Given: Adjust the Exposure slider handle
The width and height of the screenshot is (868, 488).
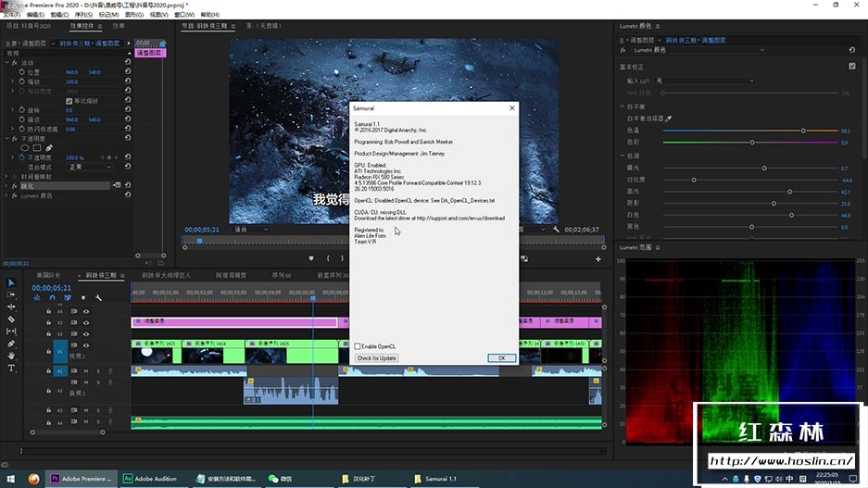Looking at the screenshot, I should pyautogui.click(x=764, y=168).
